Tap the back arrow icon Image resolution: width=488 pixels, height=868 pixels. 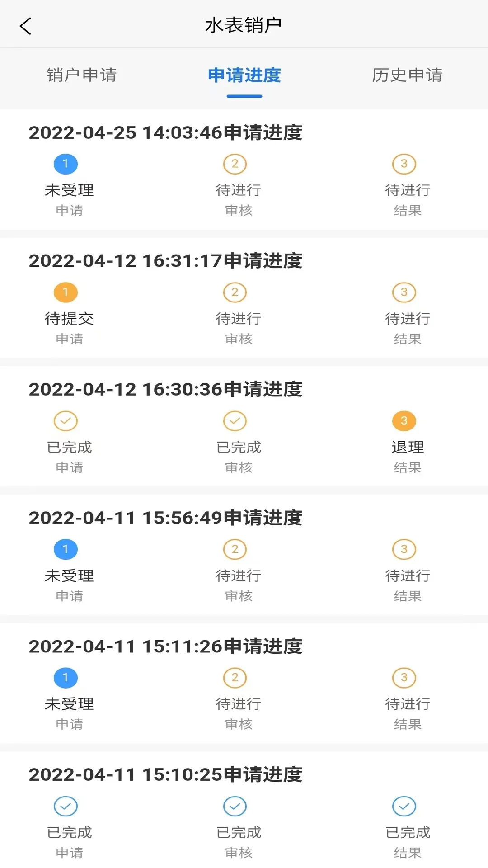tap(26, 26)
